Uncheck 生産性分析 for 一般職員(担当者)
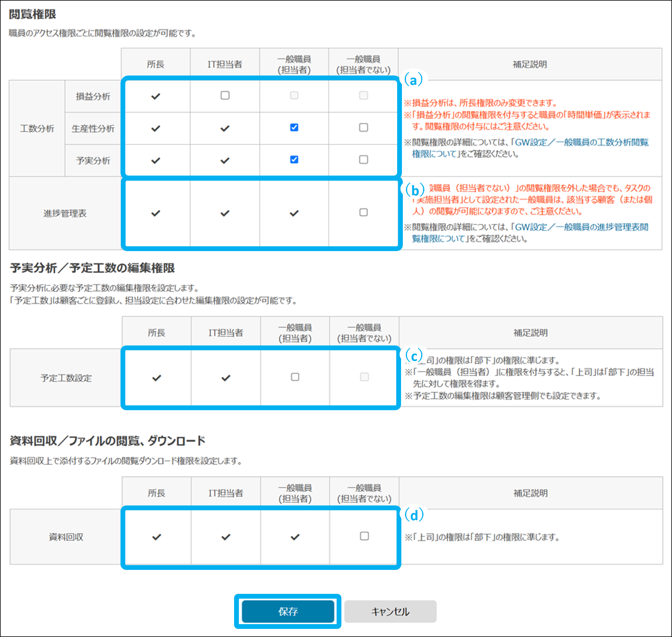This screenshot has height=637, width=672. click(294, 127)
